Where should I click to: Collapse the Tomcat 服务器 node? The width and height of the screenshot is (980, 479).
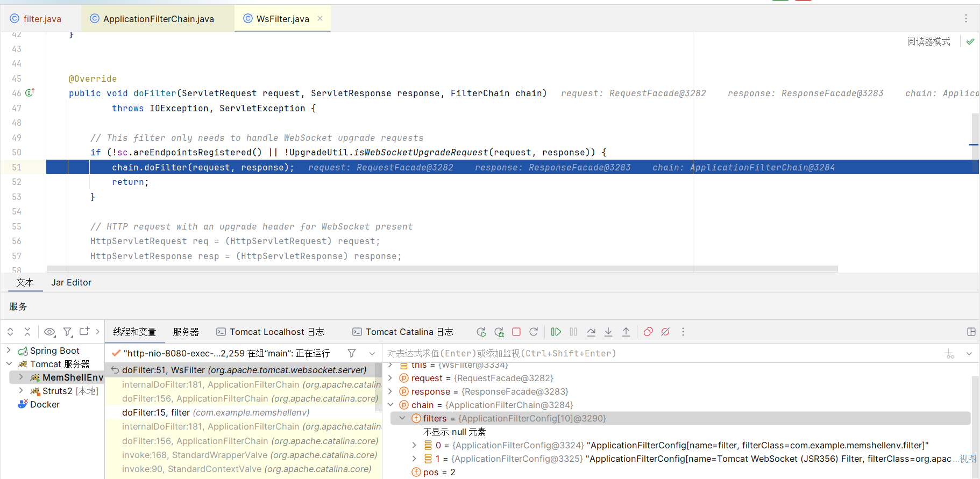coord(9,363)
